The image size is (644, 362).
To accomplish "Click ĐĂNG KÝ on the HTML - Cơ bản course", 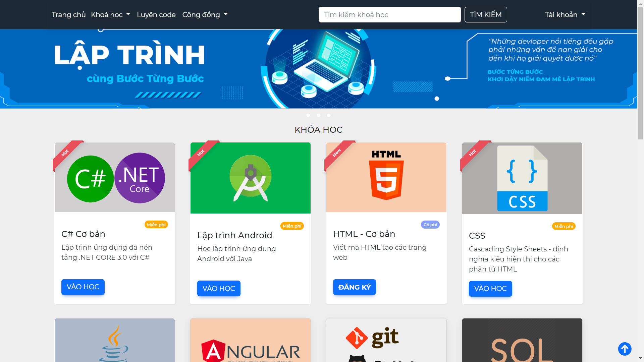I will pos(354,287).
